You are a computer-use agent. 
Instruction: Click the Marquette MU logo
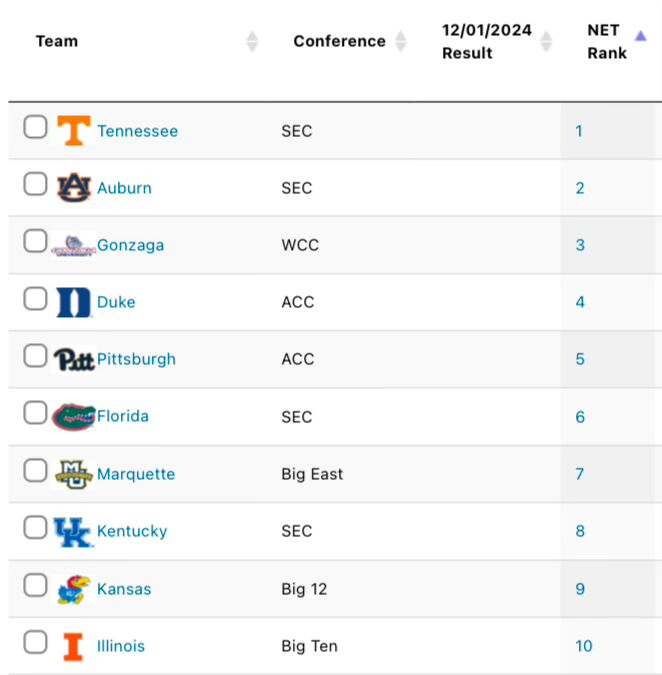point(74,474)
